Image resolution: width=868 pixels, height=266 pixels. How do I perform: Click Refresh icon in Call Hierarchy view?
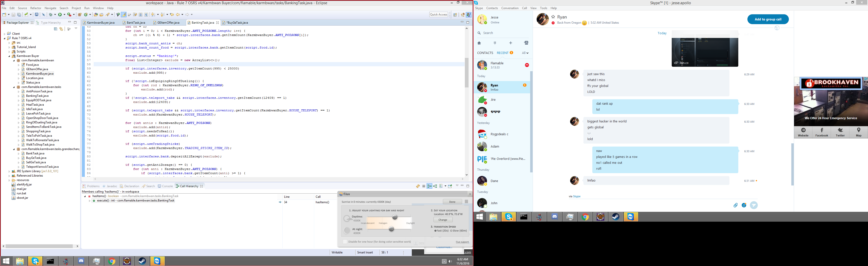[x=418, y=186]
